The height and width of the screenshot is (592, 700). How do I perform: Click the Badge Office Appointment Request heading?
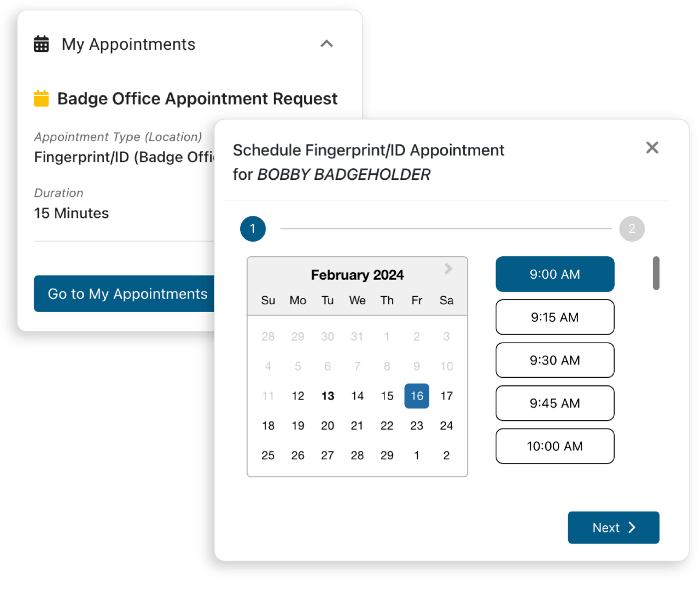pos(199,98)
